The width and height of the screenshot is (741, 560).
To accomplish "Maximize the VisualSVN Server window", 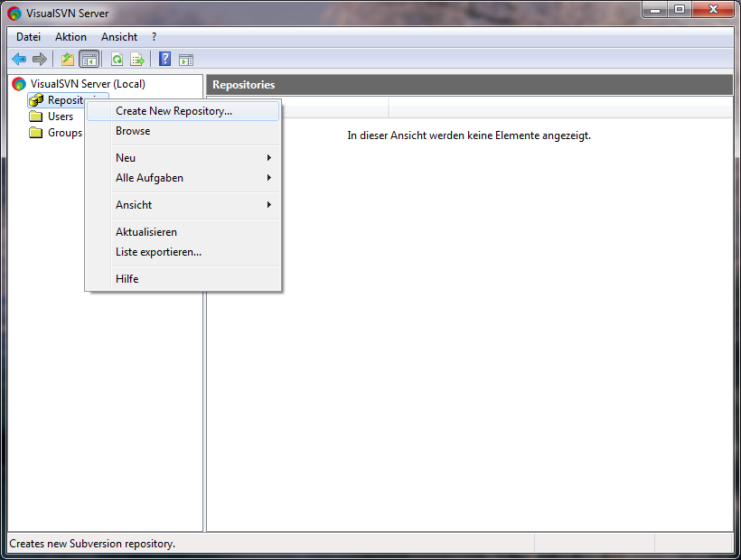I will 680,9.
